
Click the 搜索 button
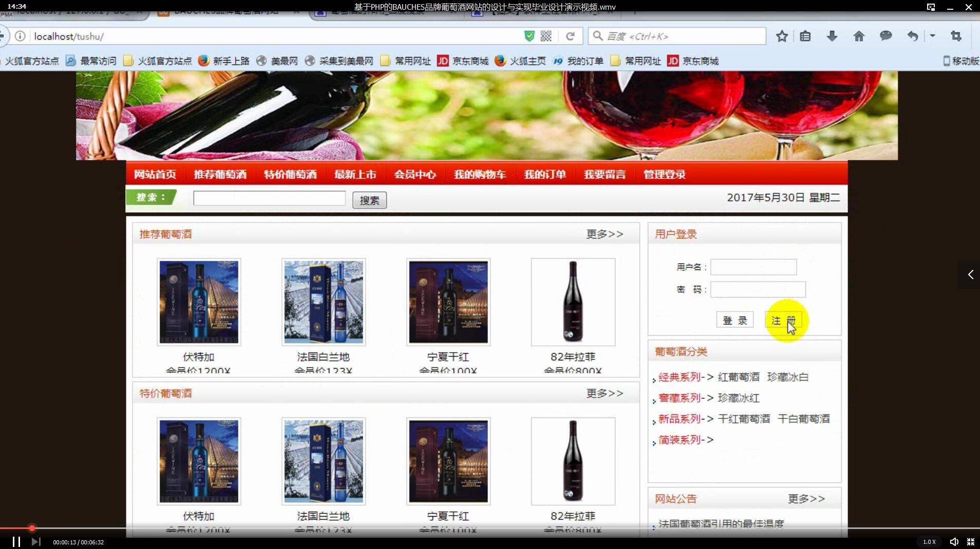pyautogui.click(x=369, y=200)
